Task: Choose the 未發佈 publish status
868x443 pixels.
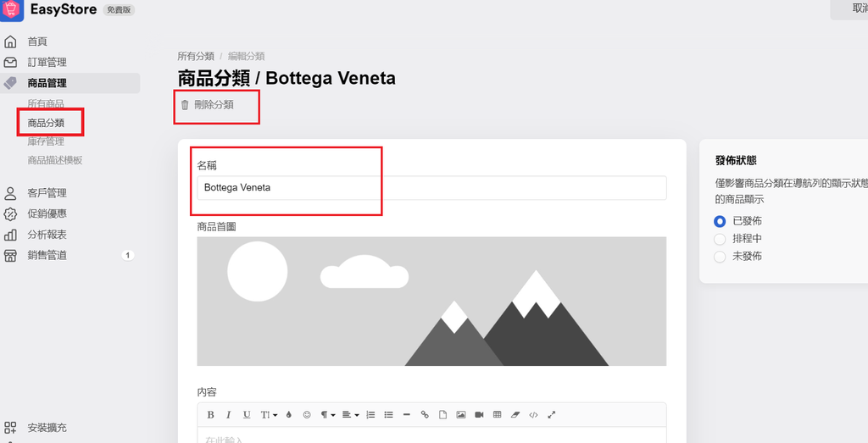Action: click(x=720, y=257)
